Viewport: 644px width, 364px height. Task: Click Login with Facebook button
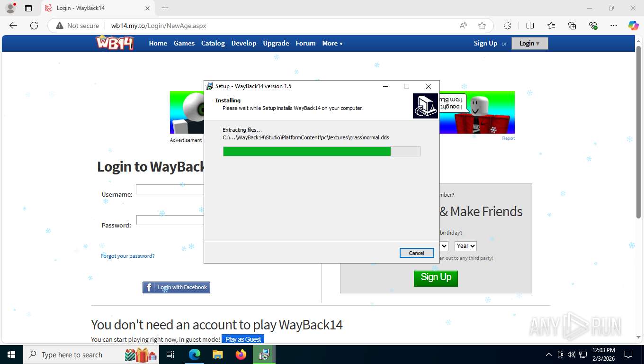pos(176,287)
